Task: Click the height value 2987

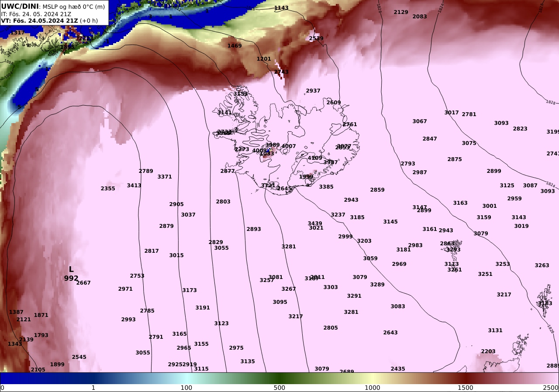Action: [420, 172]
